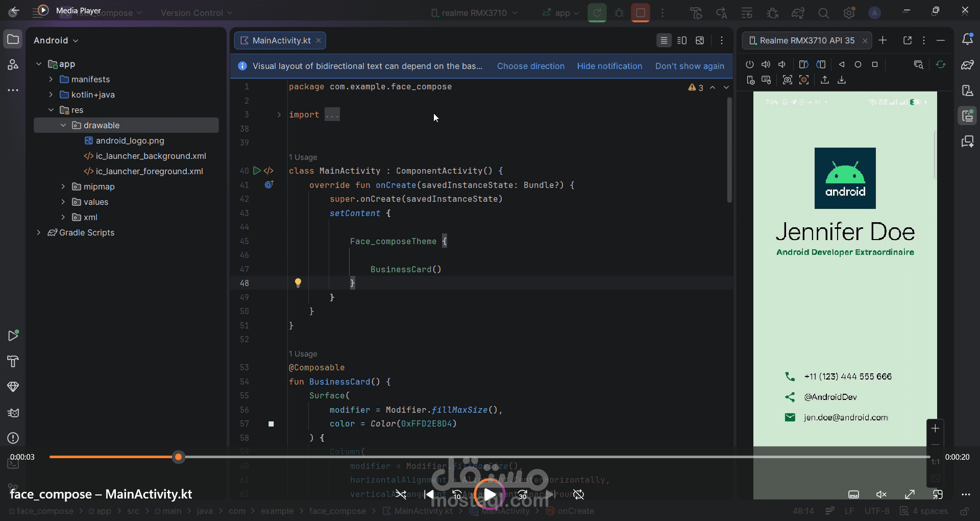This screenshot has height=521, width=980.
Task: Toggle repeat in Media Player
Action: [x=578, y=494]
